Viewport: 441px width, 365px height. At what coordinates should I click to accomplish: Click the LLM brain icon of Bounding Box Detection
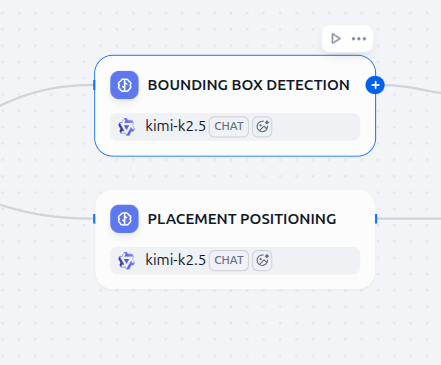[124, 85]
